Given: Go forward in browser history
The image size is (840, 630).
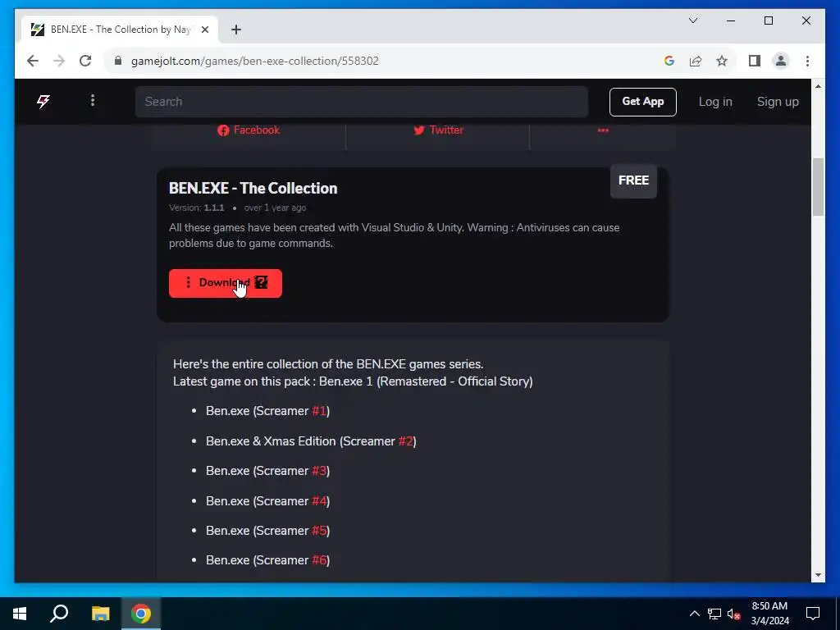Looking at the screenshot, I should pos(59,61).
